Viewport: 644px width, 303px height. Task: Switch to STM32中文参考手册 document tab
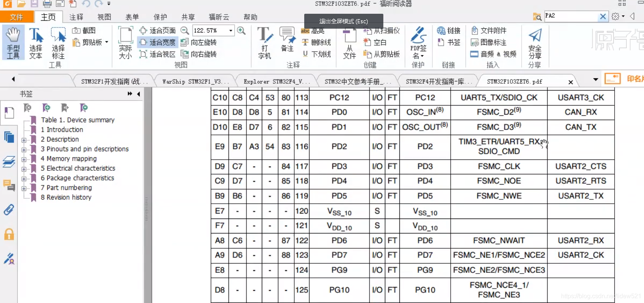(x=358, y=81)
